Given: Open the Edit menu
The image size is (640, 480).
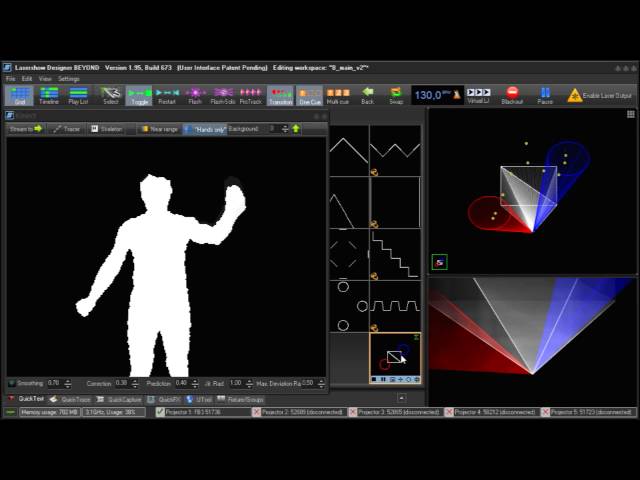Looking at the screenshot, I should (x=27, y=79).
